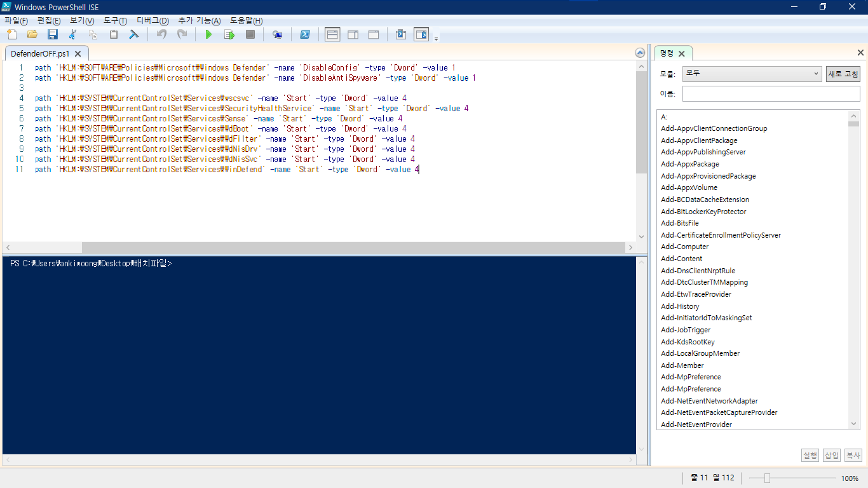This screenshot has width=868, height=488.
Task: Open the toolbar overflow arrow
Action: click(x=436, y=38)
